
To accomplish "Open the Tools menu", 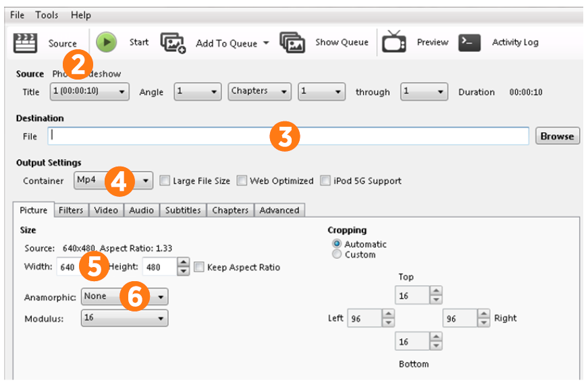I will [x=47, y=15].
